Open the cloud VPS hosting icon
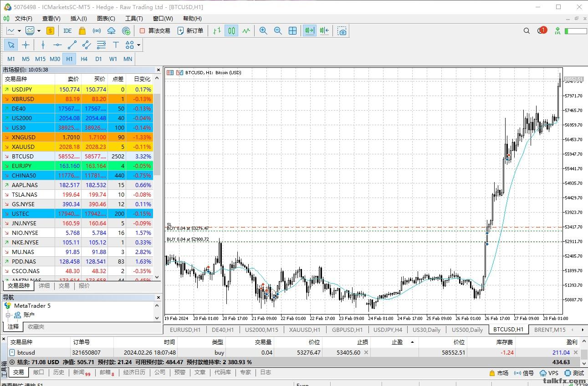 tap(111, 30)
